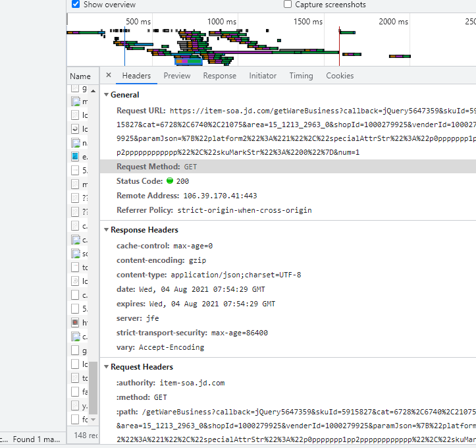The image size is (476, 448).
Task: Switch to the Headers tab
Action: (136, 76)
